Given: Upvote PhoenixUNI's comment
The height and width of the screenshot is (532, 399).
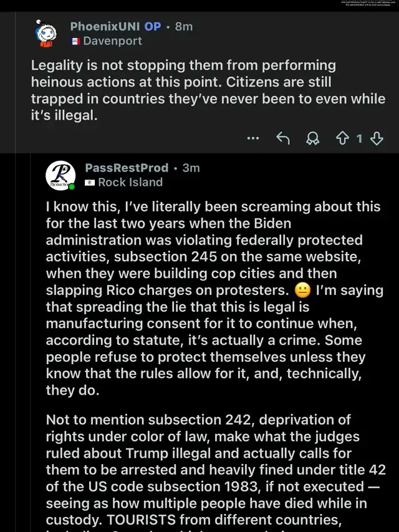Looking at the screenshot, I should coord(342,138).
